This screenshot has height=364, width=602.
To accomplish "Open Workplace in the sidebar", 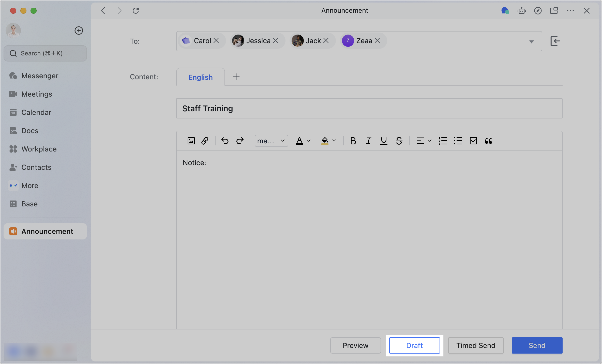I will pyautogui.click(x=45, y=149).
